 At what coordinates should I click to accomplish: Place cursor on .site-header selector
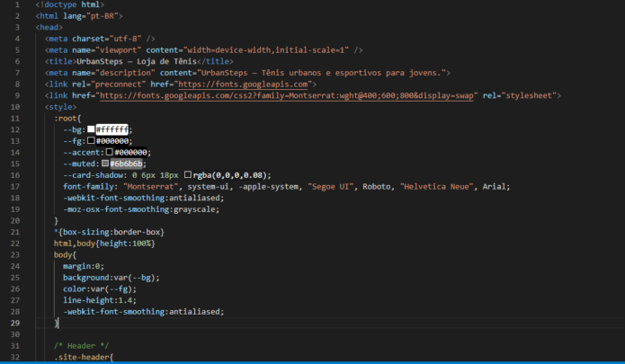[x=84, y=357]
